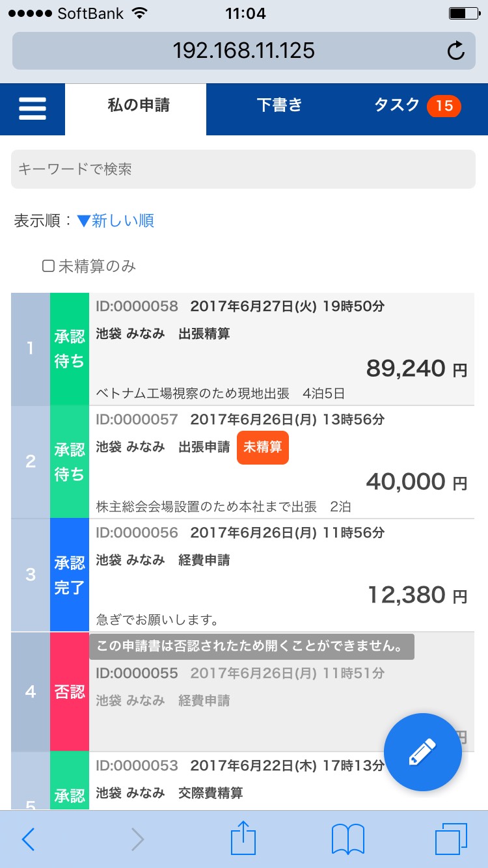This screenshot has height=868, width=488.
Task: Tap the blue pencil compose button
Action: click(423, 752)
